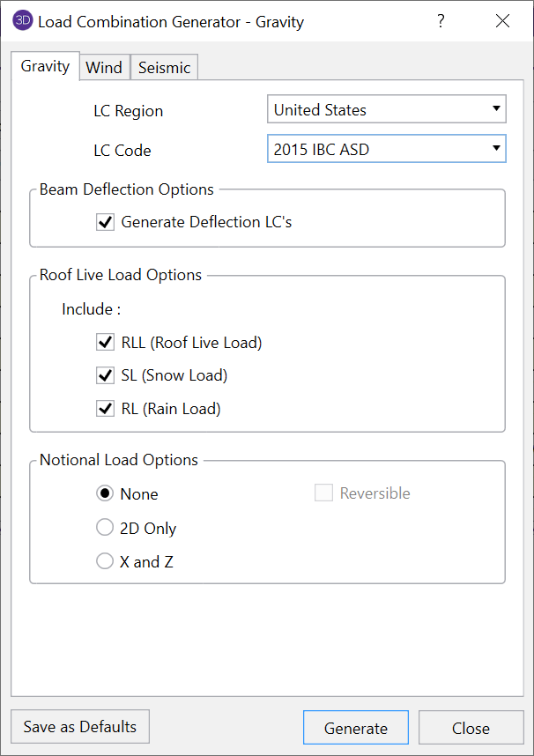The width and height of the screenshot is (534, 756).
Task: Open the Seismic tab
Action: (x=164, y=68)
